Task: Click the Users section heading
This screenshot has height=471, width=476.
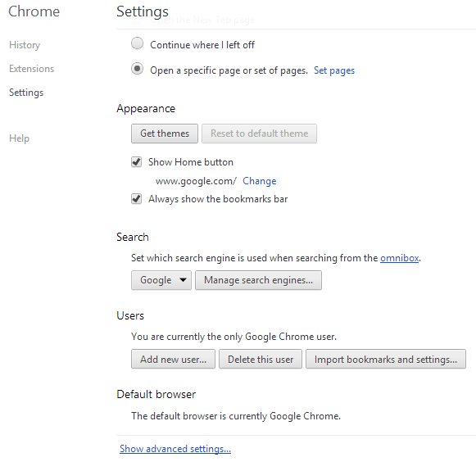Action: [130, 315]
